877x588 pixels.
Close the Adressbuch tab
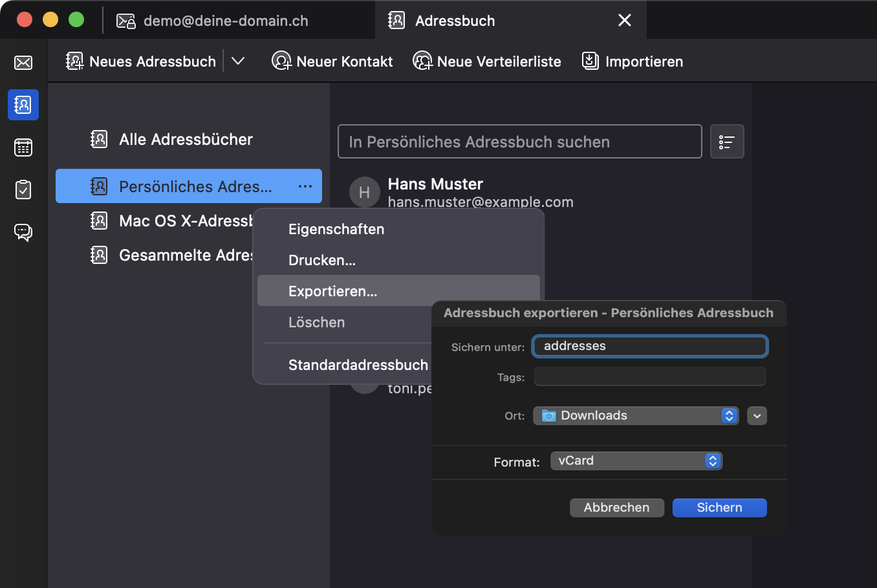[625, 21]
